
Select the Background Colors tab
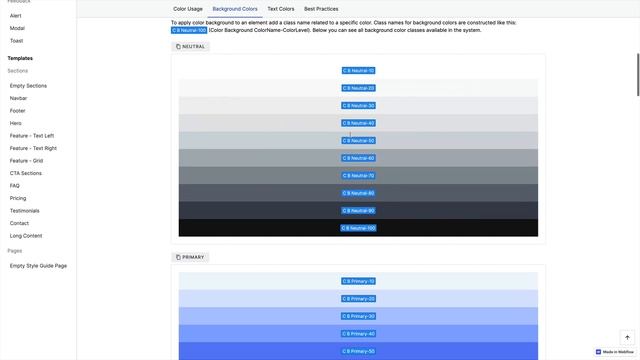click(x=235, y=9)
